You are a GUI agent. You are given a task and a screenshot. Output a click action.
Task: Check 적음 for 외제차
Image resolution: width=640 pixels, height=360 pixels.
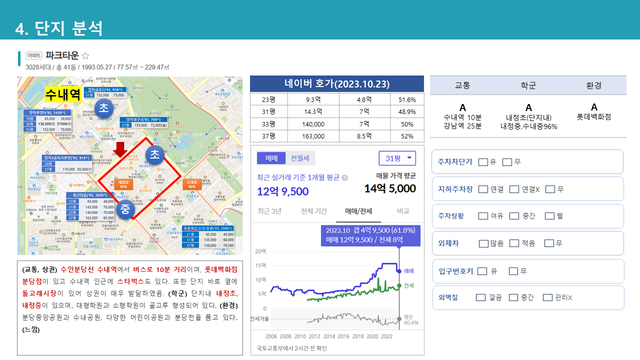click(x=514, y=243)
